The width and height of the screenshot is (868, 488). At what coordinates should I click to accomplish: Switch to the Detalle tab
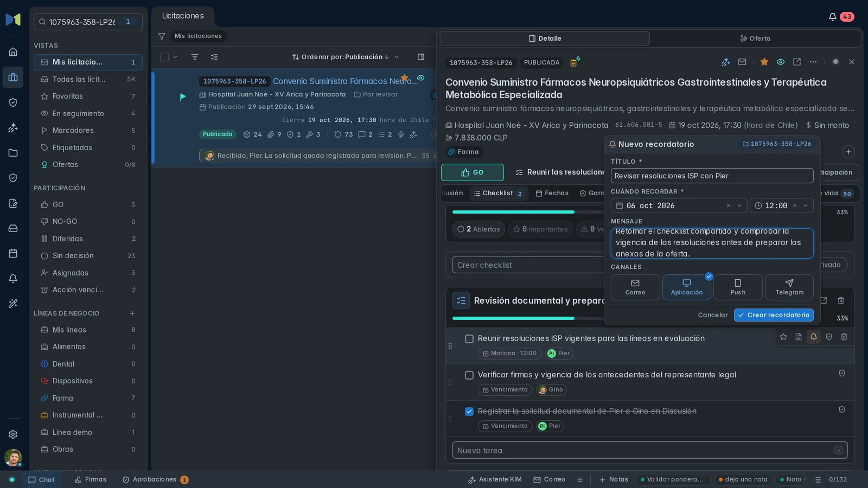(x=545, y=38)
